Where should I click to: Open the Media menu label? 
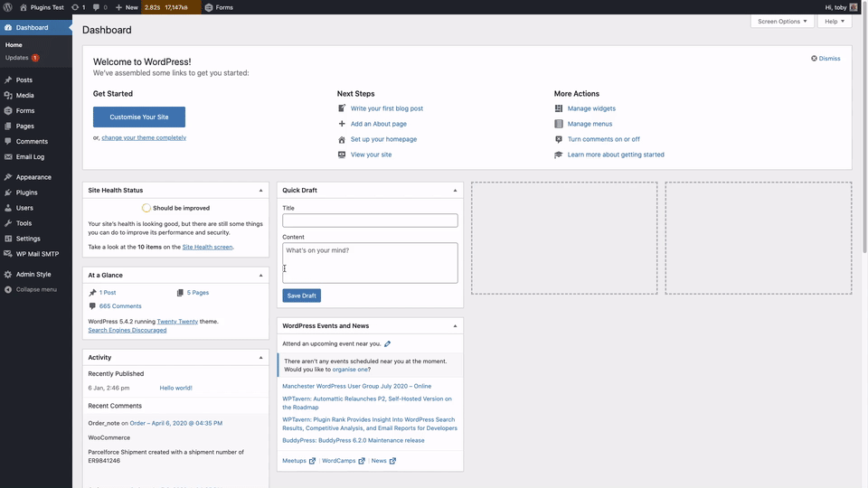25,95
